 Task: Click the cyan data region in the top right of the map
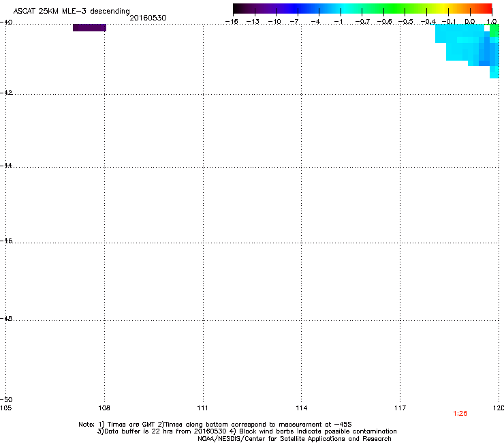[463, 42]
